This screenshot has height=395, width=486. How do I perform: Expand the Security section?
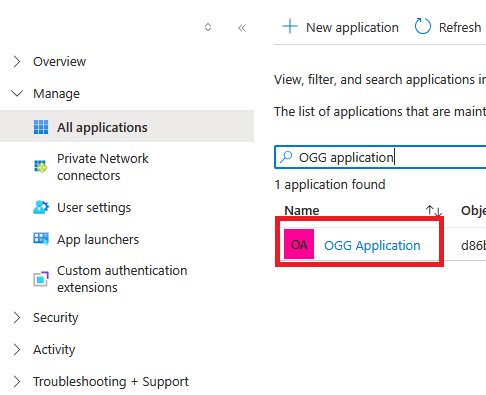[17, 318]
